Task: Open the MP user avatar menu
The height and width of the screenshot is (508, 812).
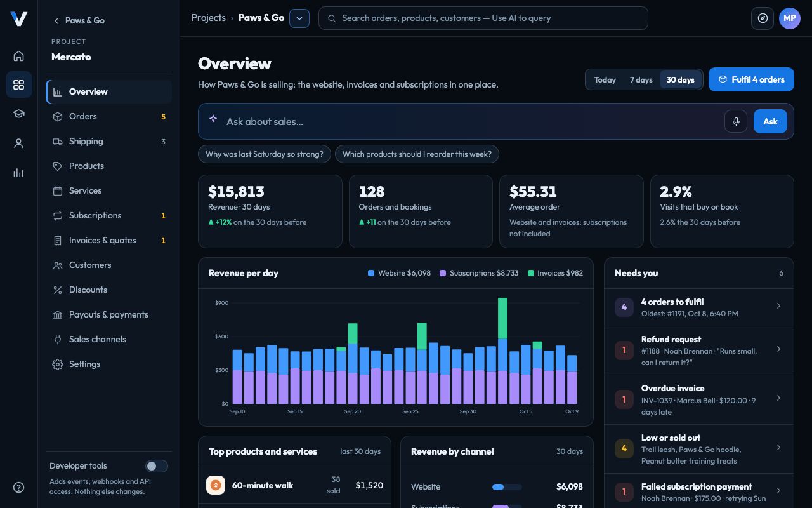Action: tap(790, 18)
